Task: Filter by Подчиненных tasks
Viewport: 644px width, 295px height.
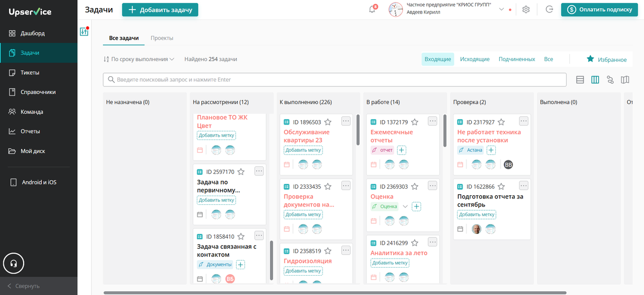Action: (517, 60)
